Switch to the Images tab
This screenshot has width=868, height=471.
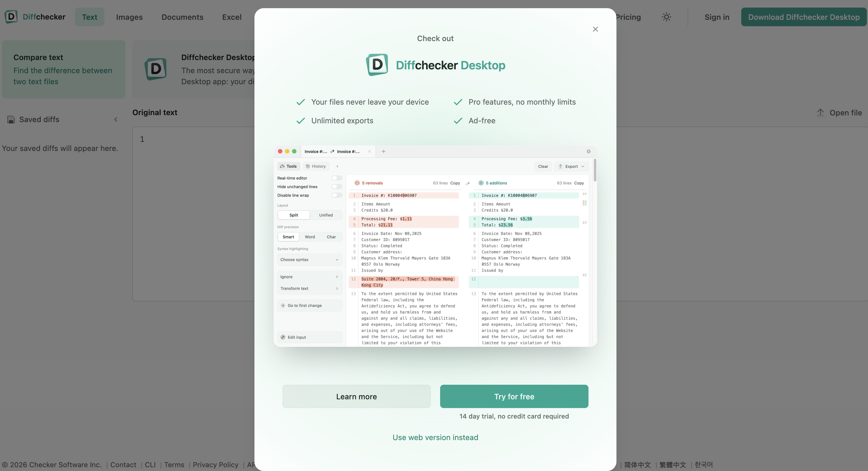[129, 17]
